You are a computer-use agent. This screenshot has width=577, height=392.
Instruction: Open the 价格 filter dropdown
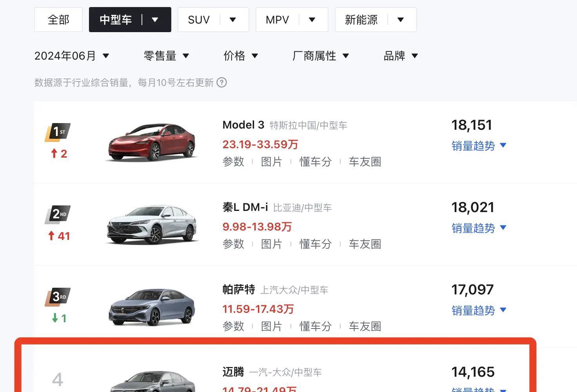[241, 56]
